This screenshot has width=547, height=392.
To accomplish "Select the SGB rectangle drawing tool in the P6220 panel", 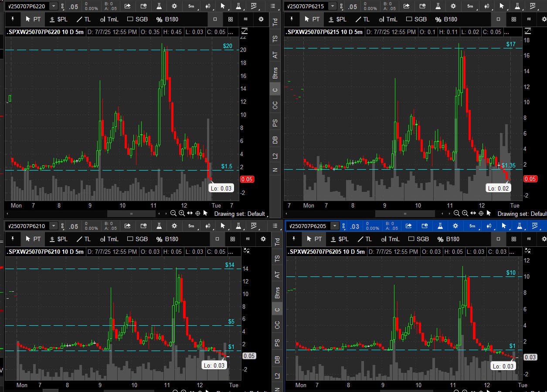I will click(137, 19).
